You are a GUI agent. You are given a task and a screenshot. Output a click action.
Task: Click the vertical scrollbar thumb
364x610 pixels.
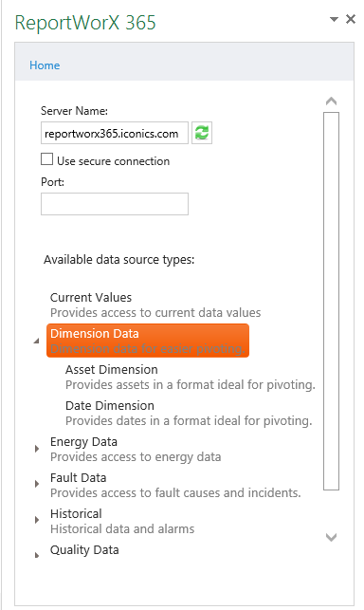[x=332, y=301]
